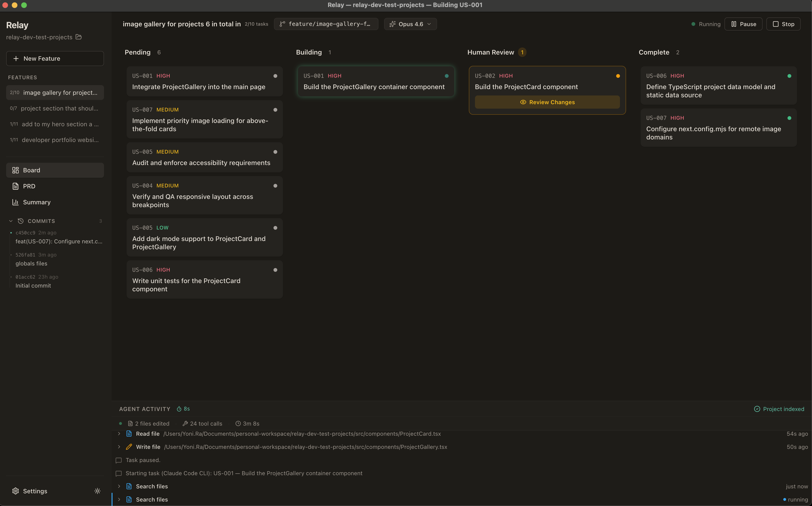The width and height of the screenshot is (812, 506).
Task: Click the folder icon beside relay-dev-test-projects
Action: [x=79, y=37]
